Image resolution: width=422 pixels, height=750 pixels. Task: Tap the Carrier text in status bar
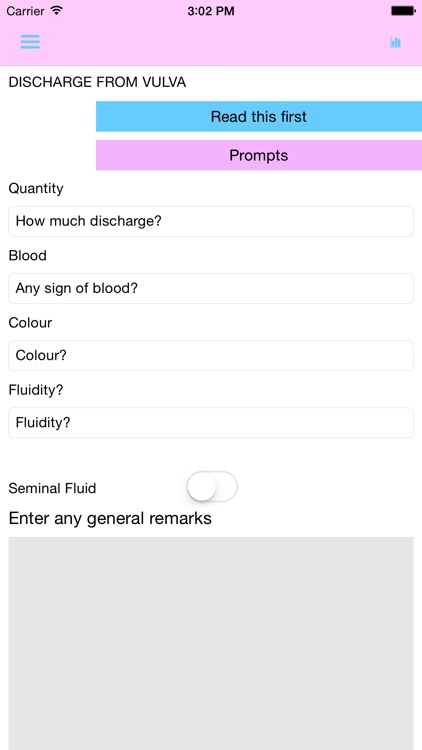[25, 11]
